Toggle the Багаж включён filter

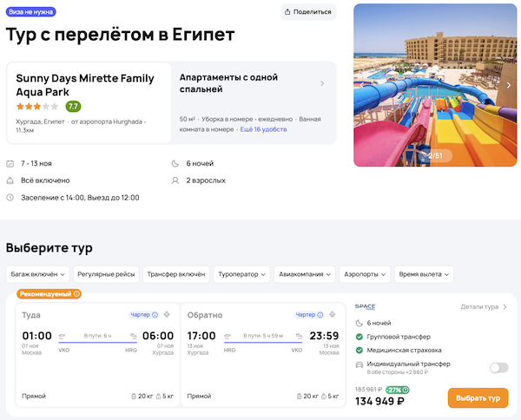point(36,274)
